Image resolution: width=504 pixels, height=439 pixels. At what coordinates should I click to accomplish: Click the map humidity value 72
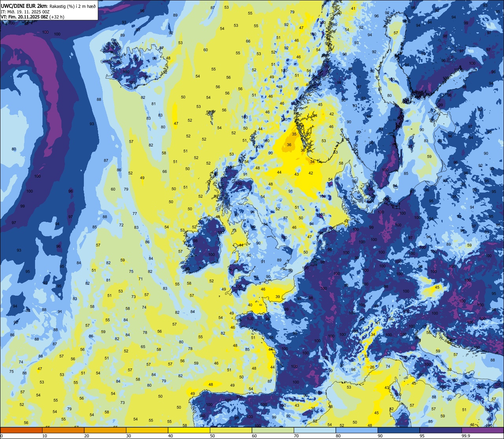121,225
